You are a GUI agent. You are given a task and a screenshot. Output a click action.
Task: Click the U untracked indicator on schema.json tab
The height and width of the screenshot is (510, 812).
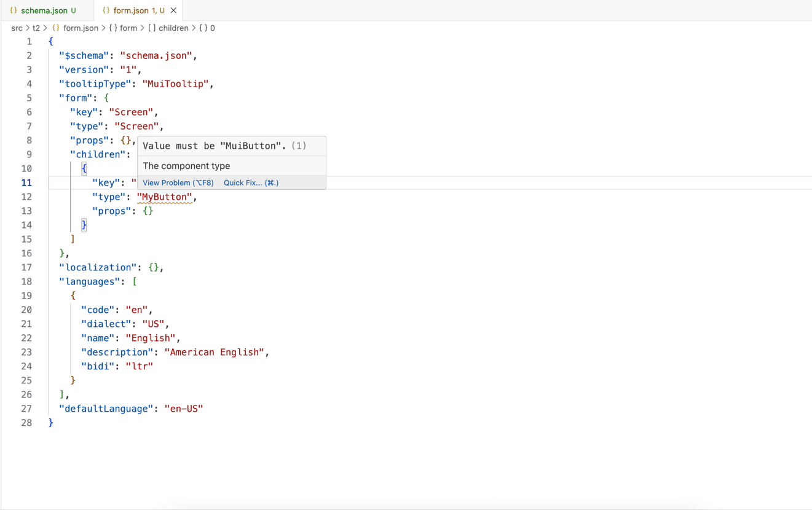pos(72,10)
